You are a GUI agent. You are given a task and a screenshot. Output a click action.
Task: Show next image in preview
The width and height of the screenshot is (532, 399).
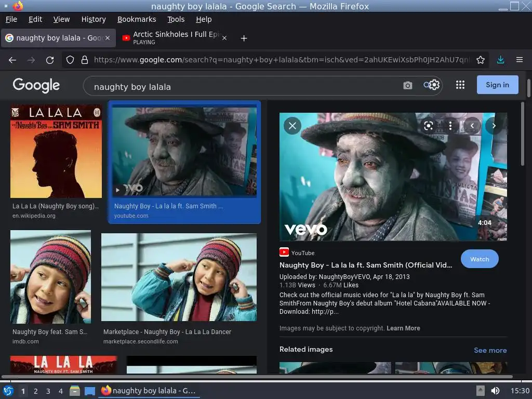(x=494, y=126)
